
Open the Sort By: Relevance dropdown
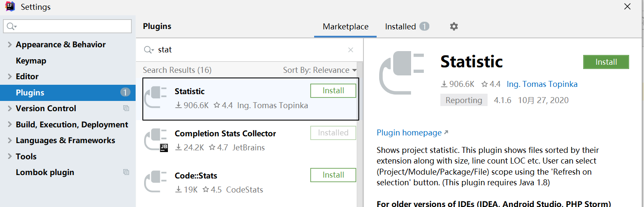320,70
